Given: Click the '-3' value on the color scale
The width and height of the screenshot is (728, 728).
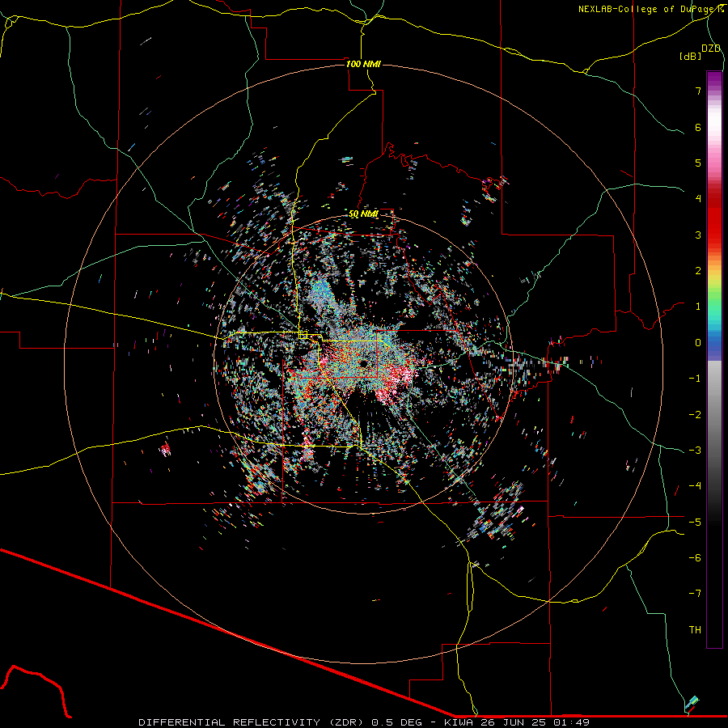Looking at the screenshot, I should [695, 451].
